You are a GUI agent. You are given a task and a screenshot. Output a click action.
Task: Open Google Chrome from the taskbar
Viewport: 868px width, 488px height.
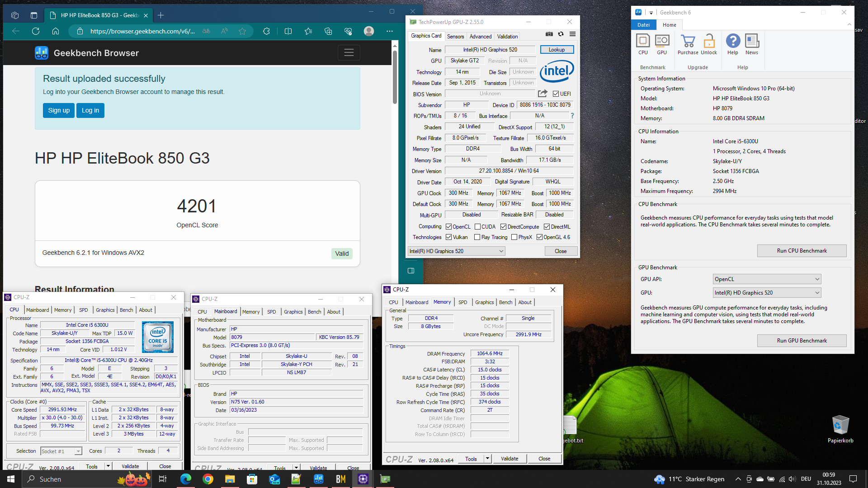pyautogui.click(x=208, y=479)
